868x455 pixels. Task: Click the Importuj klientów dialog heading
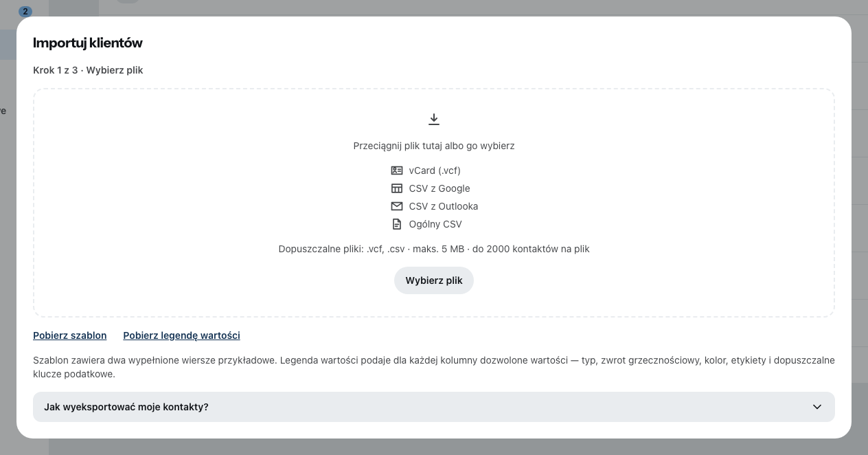(88, 43)
